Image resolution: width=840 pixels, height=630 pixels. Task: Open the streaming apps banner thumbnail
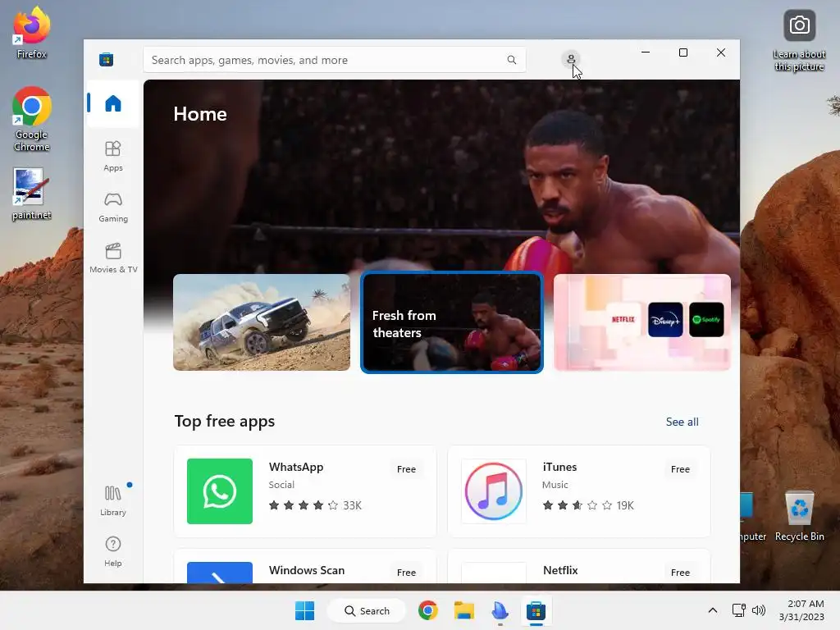point(641,322)
